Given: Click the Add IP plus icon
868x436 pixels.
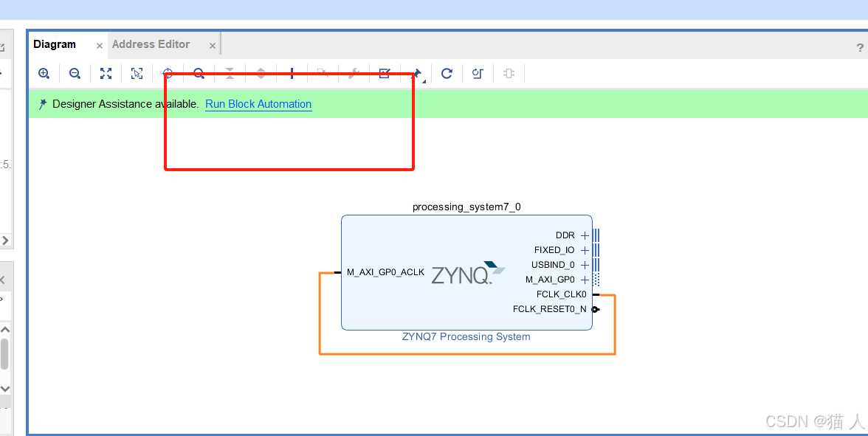Looking at the screenshot, I should pos(292,73).
